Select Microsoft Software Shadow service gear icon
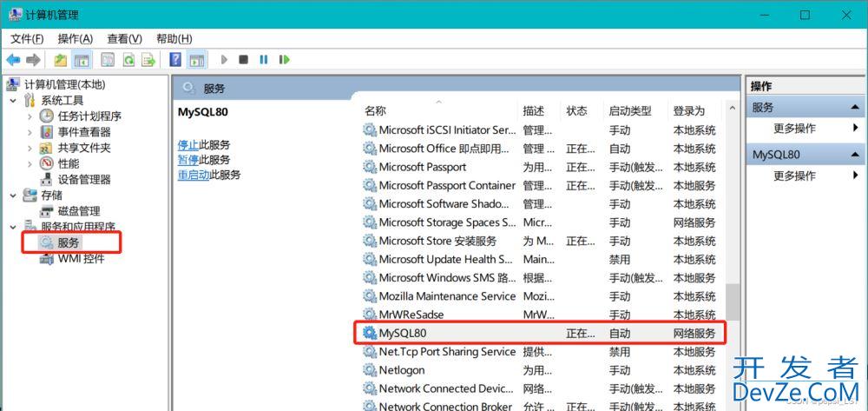868x411 pixels. point(369,204)
